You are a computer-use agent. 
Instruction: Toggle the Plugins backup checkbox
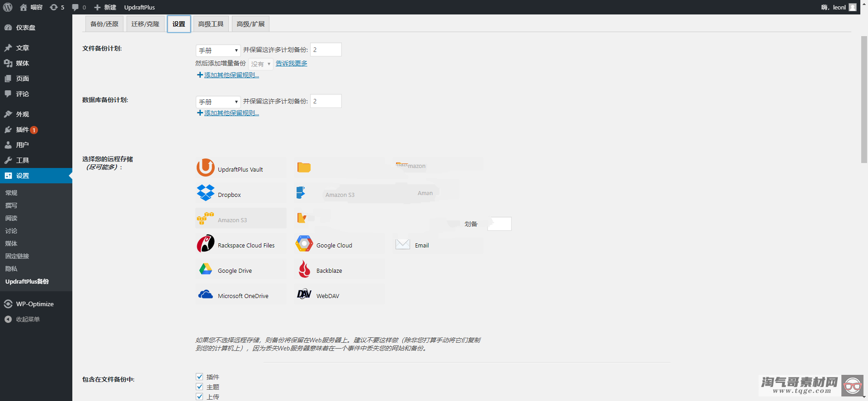pyautogui.click(x=199, y=377)
